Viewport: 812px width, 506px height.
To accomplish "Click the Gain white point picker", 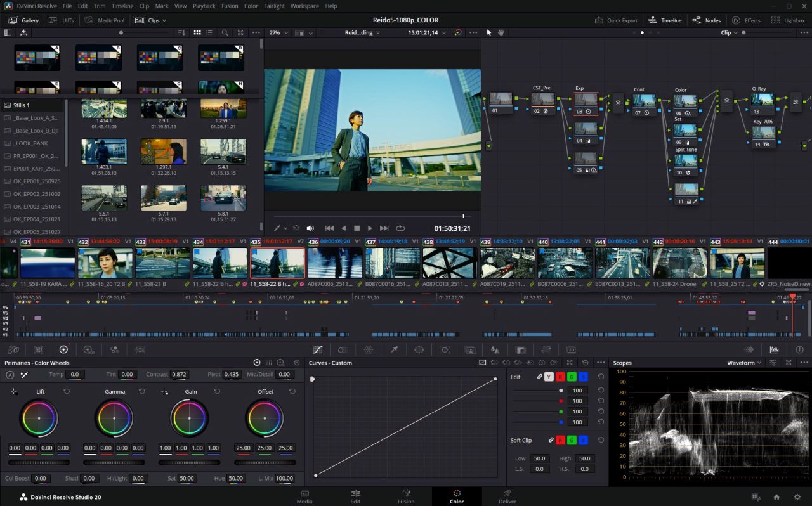I will [165, 392].
